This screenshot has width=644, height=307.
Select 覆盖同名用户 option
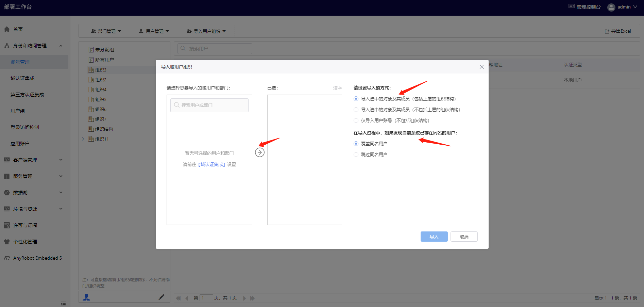pos(356,144)
